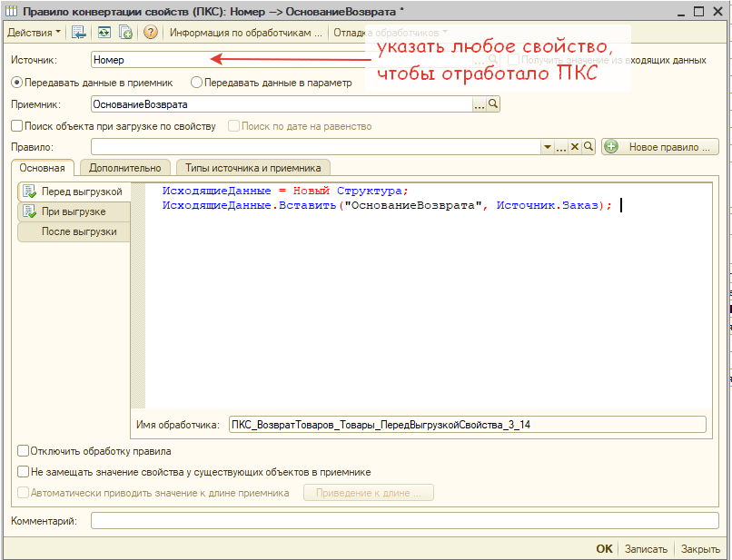
Task: Click the magnifier icon of Приемник field
Action: (493, 104)
